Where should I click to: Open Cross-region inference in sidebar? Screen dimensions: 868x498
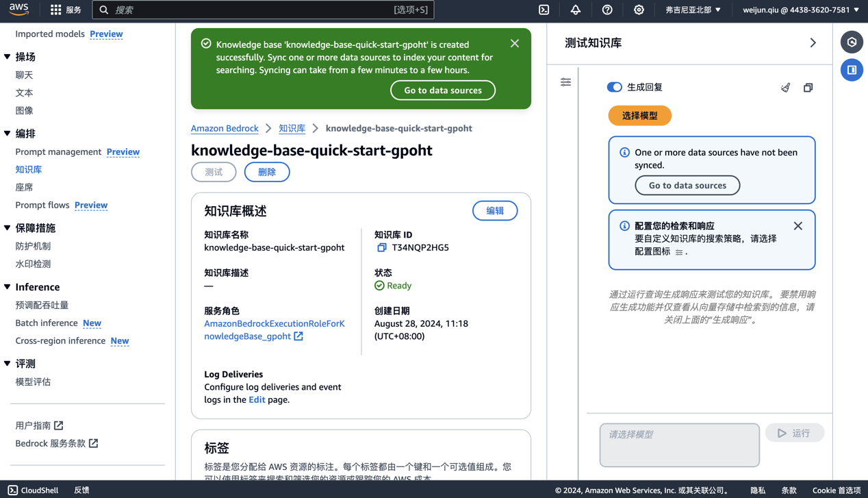pyautogui.click(x=60, y=340)
